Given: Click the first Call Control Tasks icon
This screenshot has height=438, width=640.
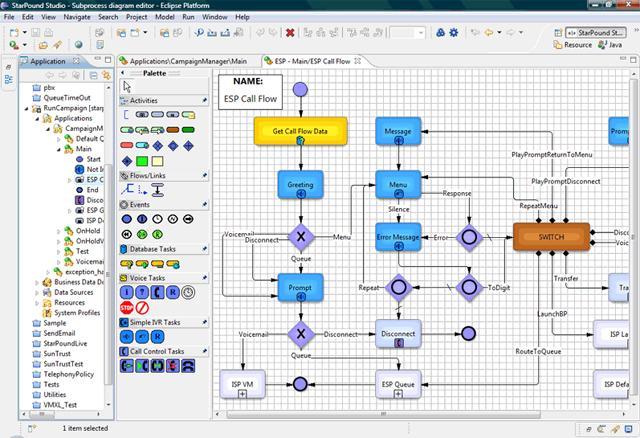Looking at the screenshot, I should [127, 366].
